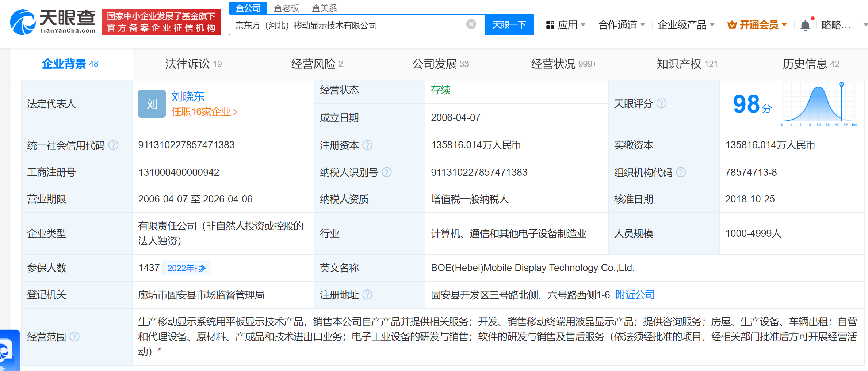
Task: Click help icon beside 注册地址
Action: point(367,295)
